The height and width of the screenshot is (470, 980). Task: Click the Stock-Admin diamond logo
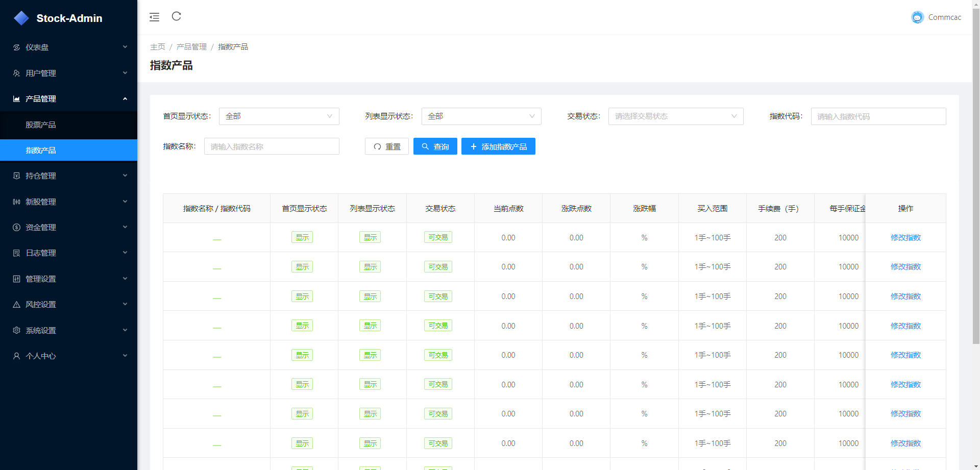click(21, 18)
